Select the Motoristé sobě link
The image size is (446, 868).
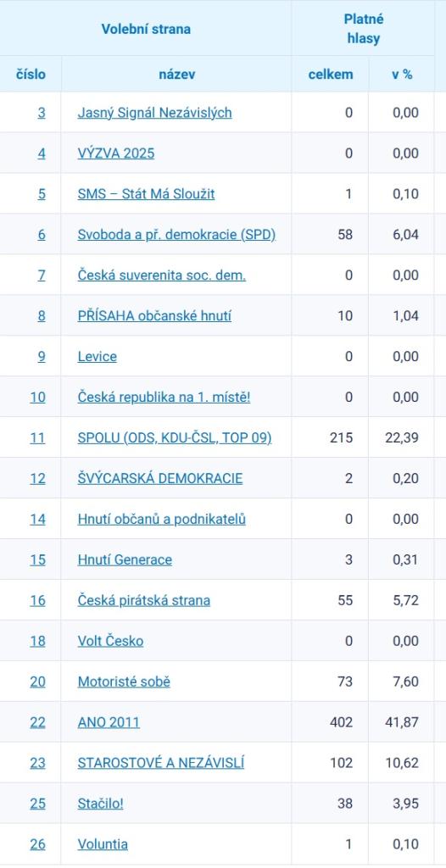pyautogui.click(x=124, y=682)
